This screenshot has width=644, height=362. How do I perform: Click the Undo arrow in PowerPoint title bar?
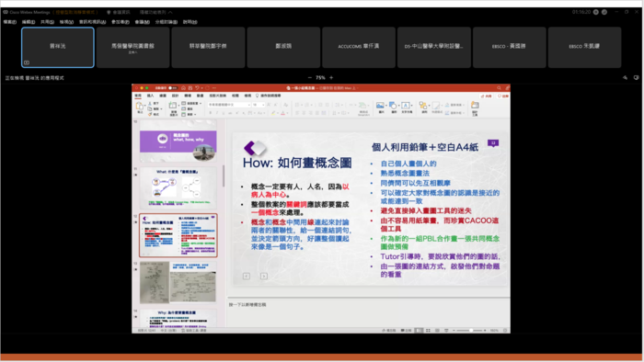click(x=197, y=87)
